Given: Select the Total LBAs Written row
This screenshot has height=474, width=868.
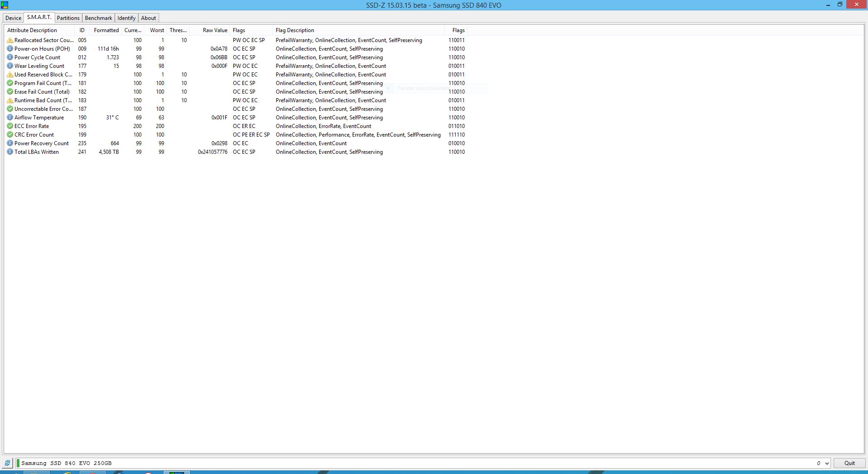Looking at the screenshot, I should [x=236, y=152].
